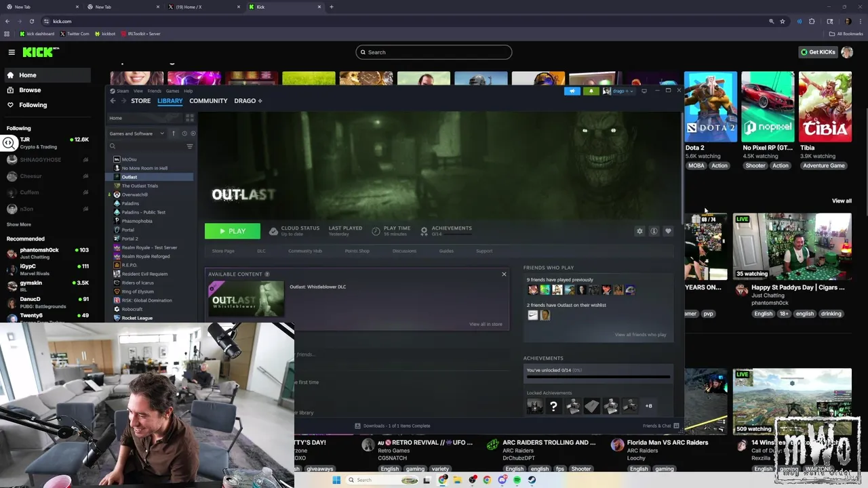Select Phasmophobia in the Steam library
This screenshot has height=488, width=868.
point(137,221)
